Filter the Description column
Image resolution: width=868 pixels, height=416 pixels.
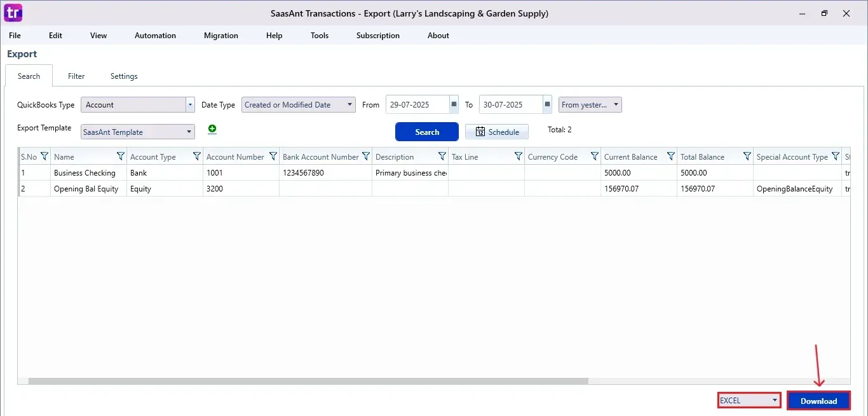tap(442, 156)
